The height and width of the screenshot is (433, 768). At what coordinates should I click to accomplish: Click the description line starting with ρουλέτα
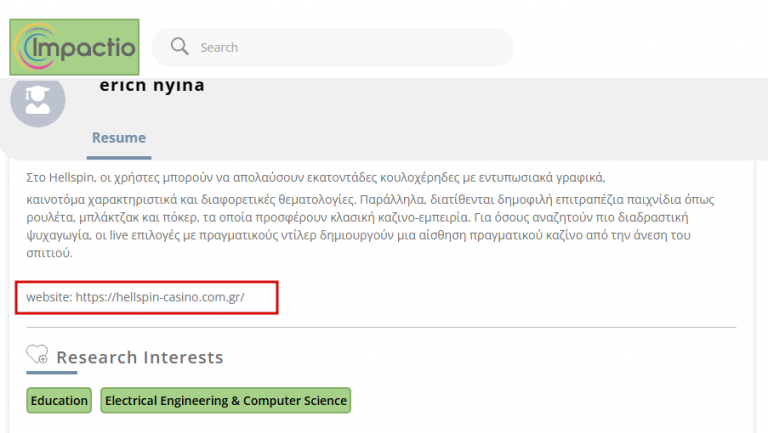(x=300, y=217)
